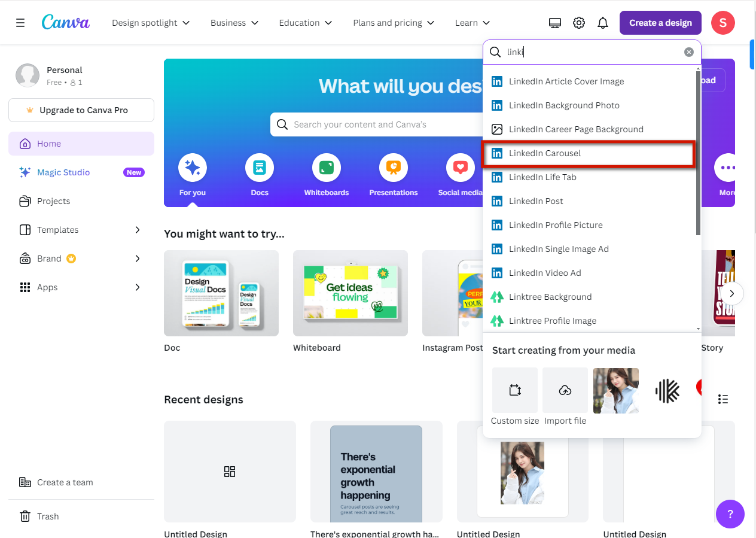
Task: Click the Personal profile avatar
Action: click(28, 75)
